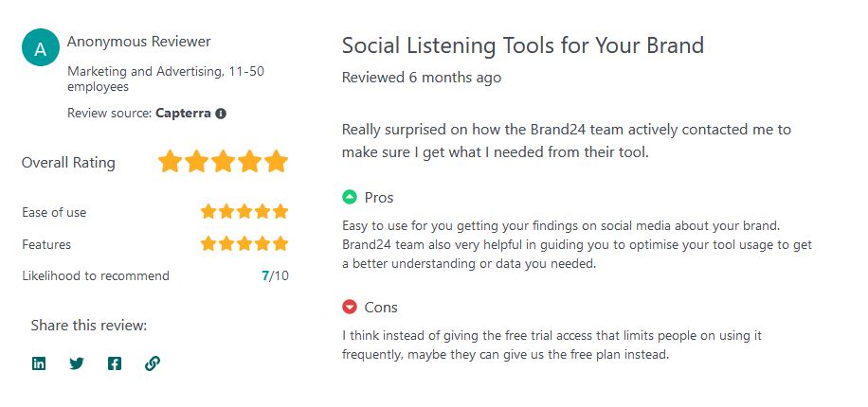
Task: Share review via Facebook icon
Action: (x=115, y=363)
